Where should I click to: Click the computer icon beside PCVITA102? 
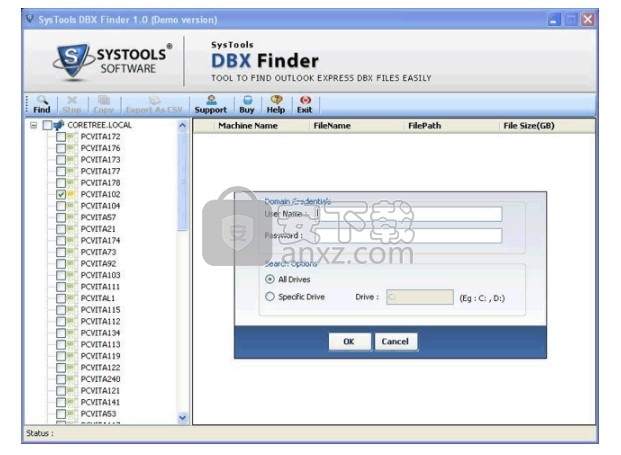[72, 194]
